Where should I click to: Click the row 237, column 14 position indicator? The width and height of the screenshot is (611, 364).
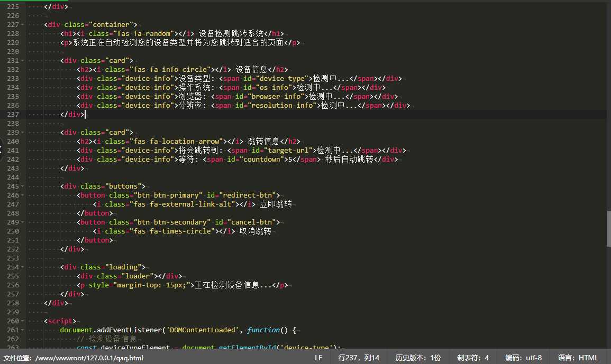(359, 358)
